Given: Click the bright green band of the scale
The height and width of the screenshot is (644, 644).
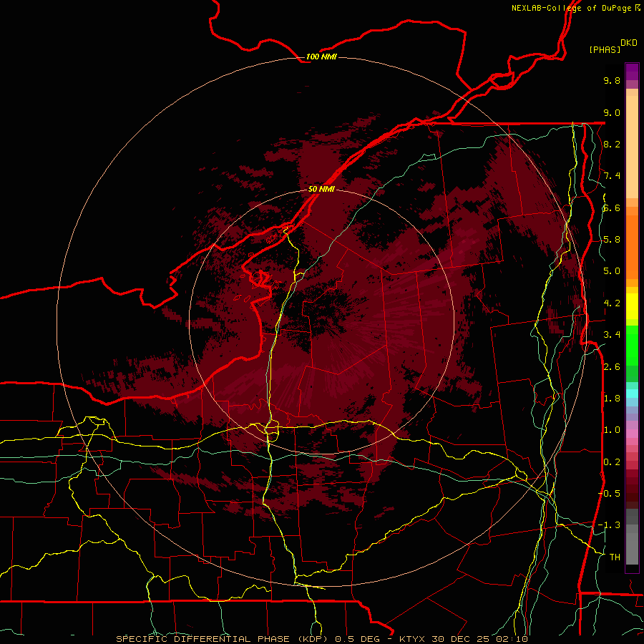Looking at the screenshot, I should click(632, 345).
